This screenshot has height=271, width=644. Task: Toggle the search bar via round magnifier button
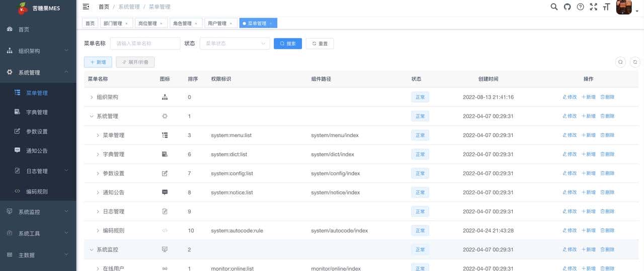tap(621, 62)
